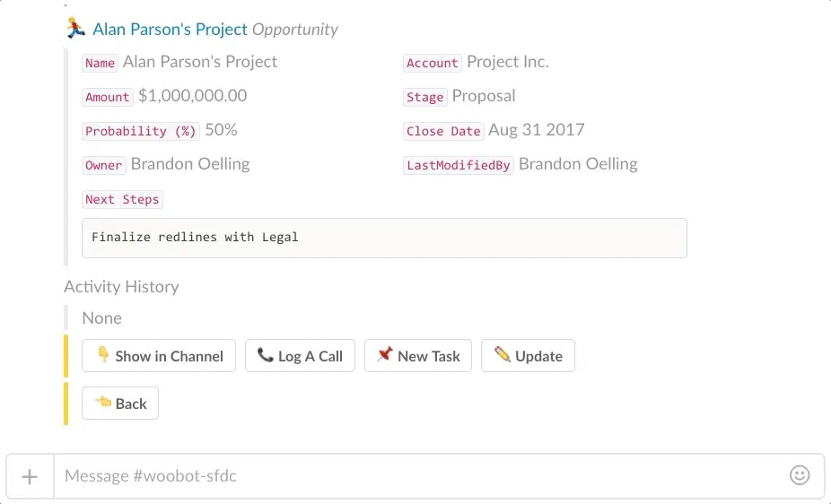
Task: Click the Project Inc. account value
Action: [507, 62]
